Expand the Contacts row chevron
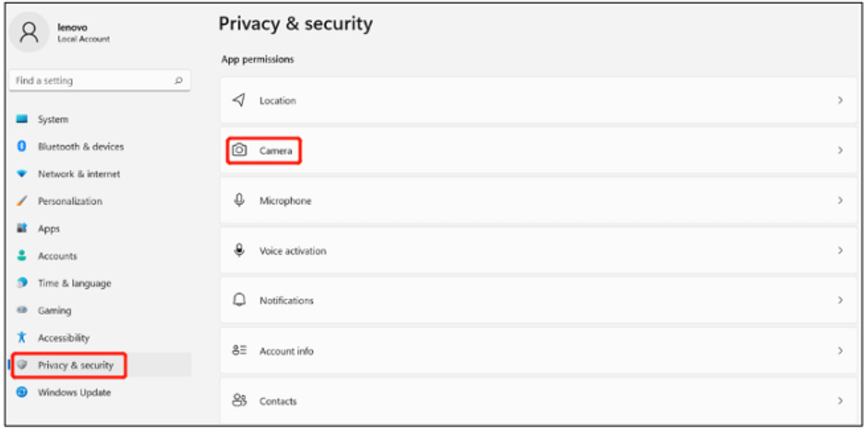The width and height of the screenshot is (868, 434). coord(840,401)
